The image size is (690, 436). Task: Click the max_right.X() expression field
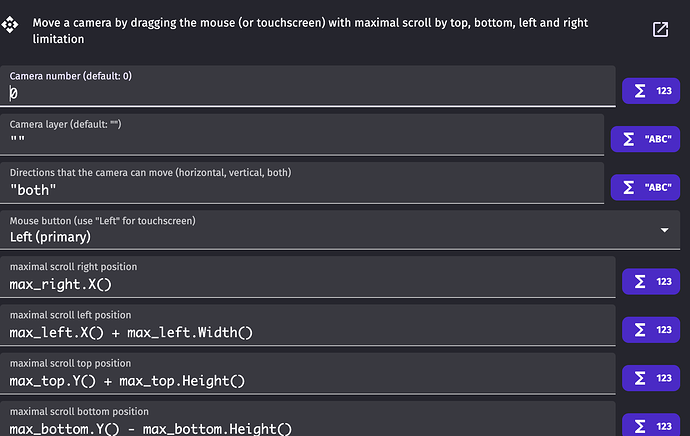pyautogui.click(x=310, y=284)
